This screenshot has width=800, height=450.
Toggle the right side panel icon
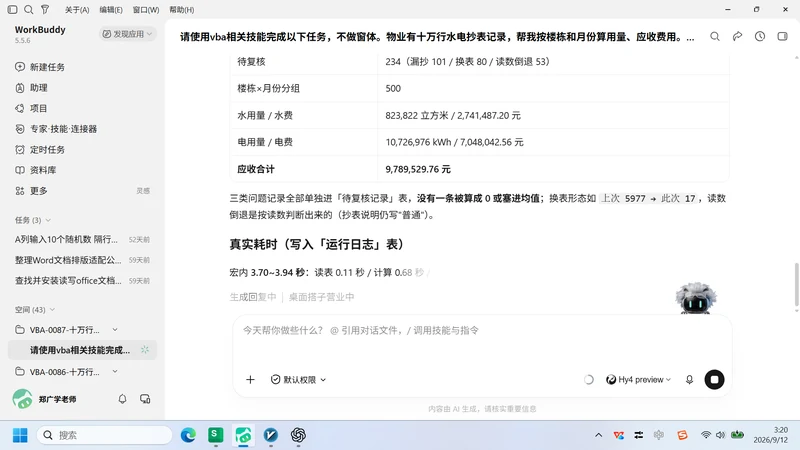(782, 36)
